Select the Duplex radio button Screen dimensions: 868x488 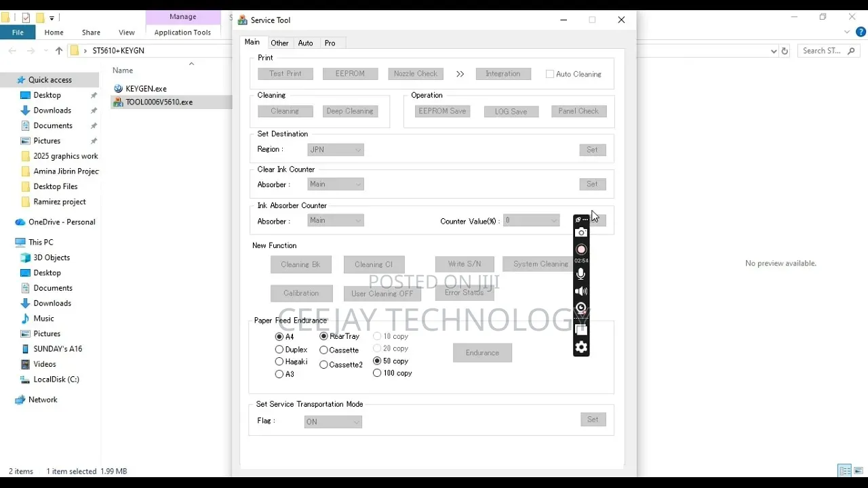[279, 350]
